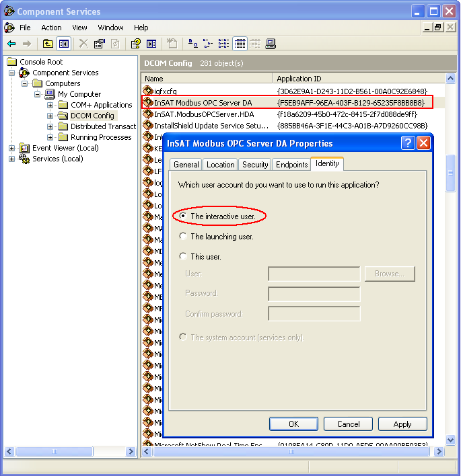This screenshot has height=476, width=461.
Task: Click the Confirm password field
Action: click(x=314, y=313)
